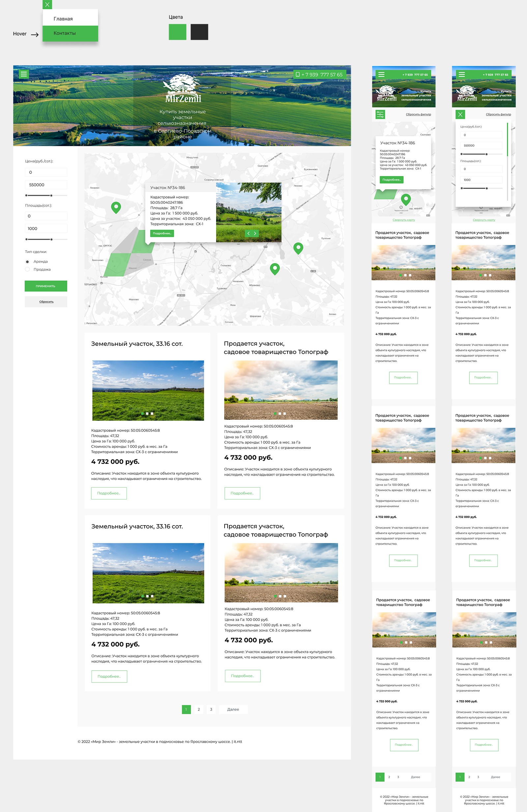Open the hamburger menu in the desktop header
Viewport: 527px width, 812px height.
point(23,74)
